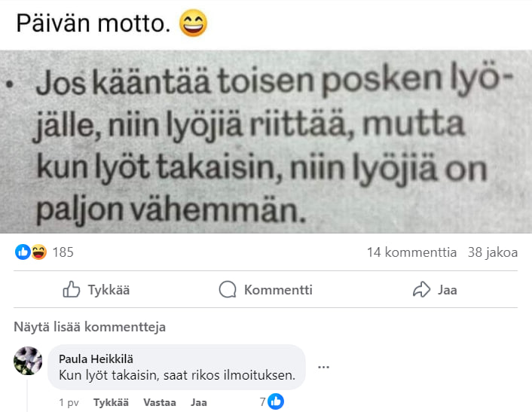Viewport: 532px width, 412px height.
Task: Click the laughing reaction icon beside 185
Action: tap(38, 252)
